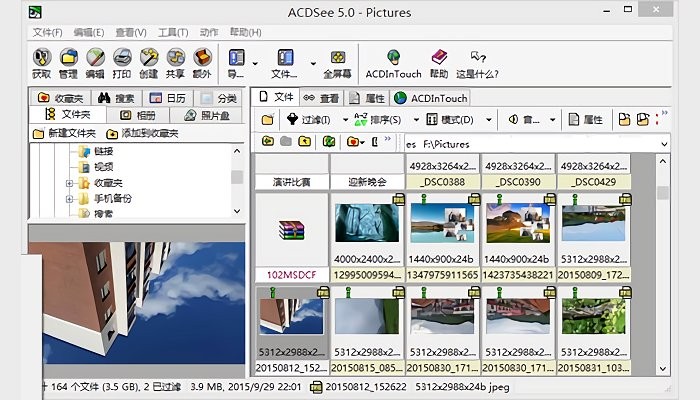Expand the 手机备份 tree node

(69, 199)
